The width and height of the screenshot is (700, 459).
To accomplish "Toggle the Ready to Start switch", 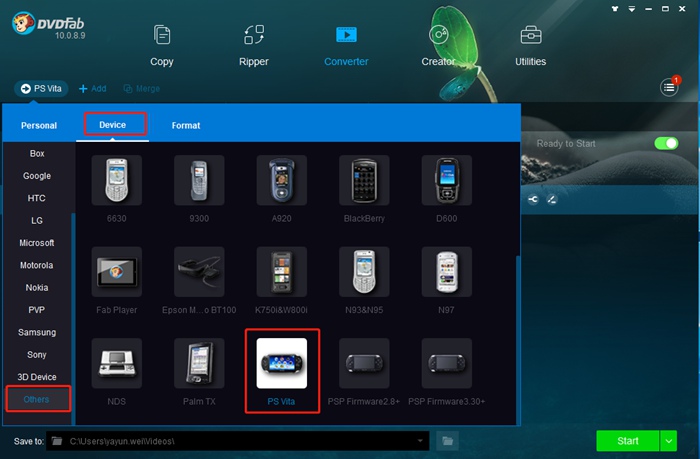I will click(666, 143).
